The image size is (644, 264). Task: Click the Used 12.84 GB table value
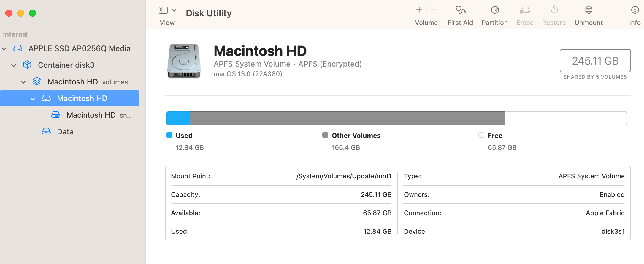[377, 232]
